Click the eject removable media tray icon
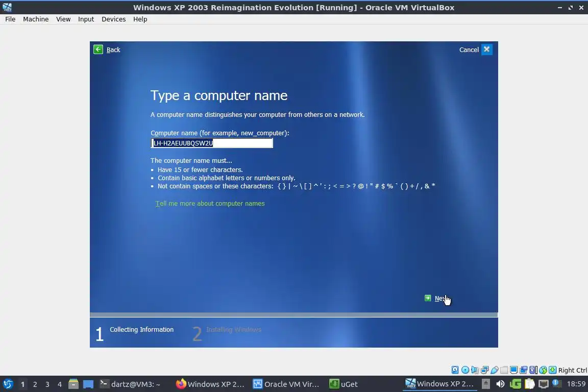Viewport: 588px width, 392px height. click(486, 384)
